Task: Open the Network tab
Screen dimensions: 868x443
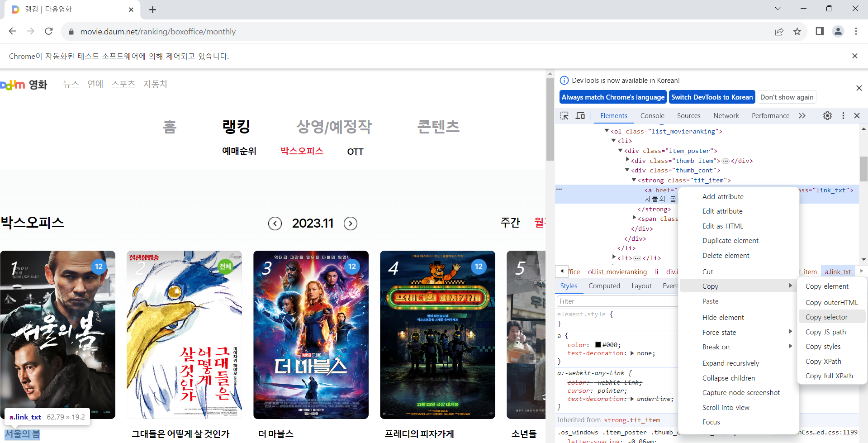Action: [726, 116]
